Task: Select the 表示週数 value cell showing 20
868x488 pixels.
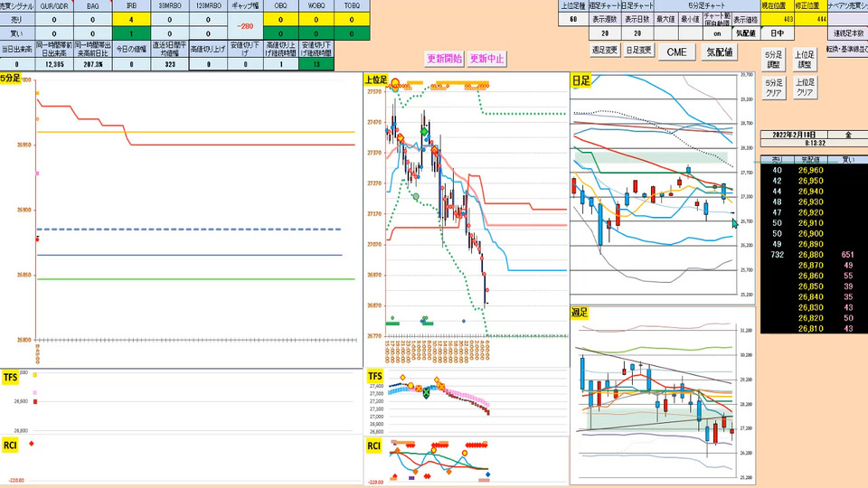Action: tap(605, 33)
